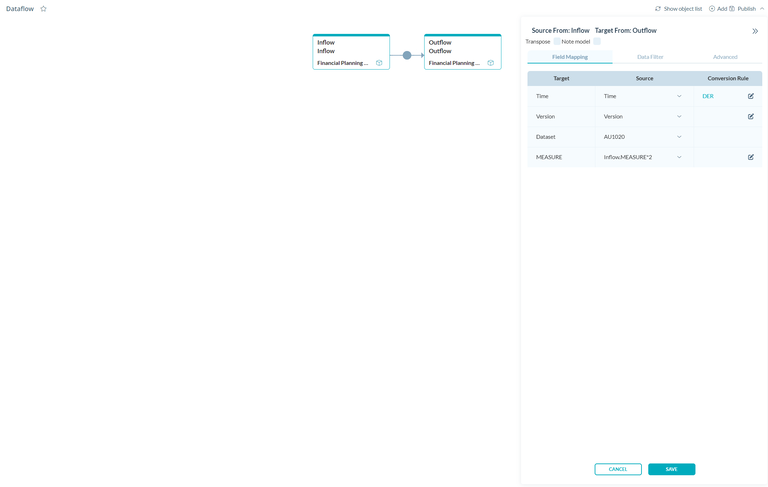Open the DER conversion rule link

[x=708, y=96]
